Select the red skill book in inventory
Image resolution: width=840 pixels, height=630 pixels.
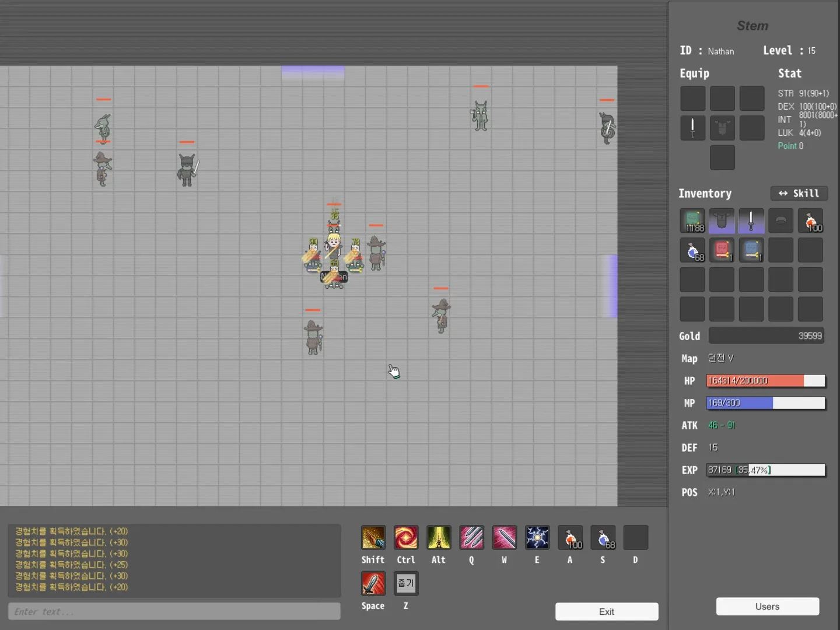click(x=722, y=250)
